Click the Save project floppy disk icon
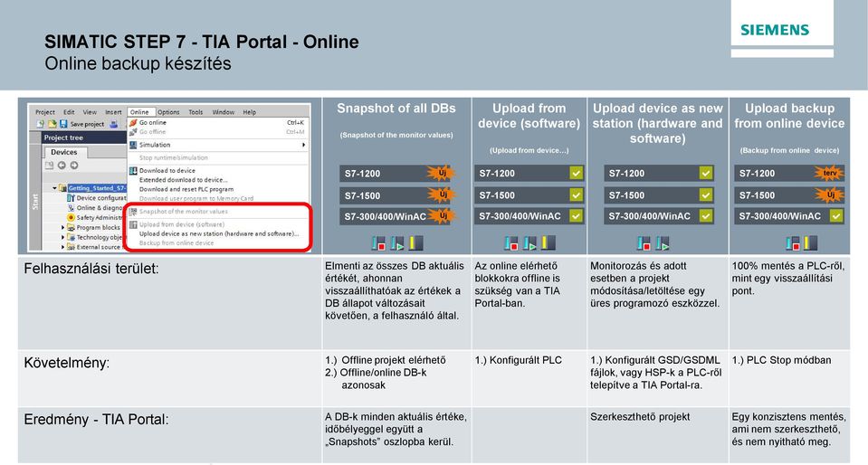Viewport: 868px width, 465px height. tap(63, 124)
